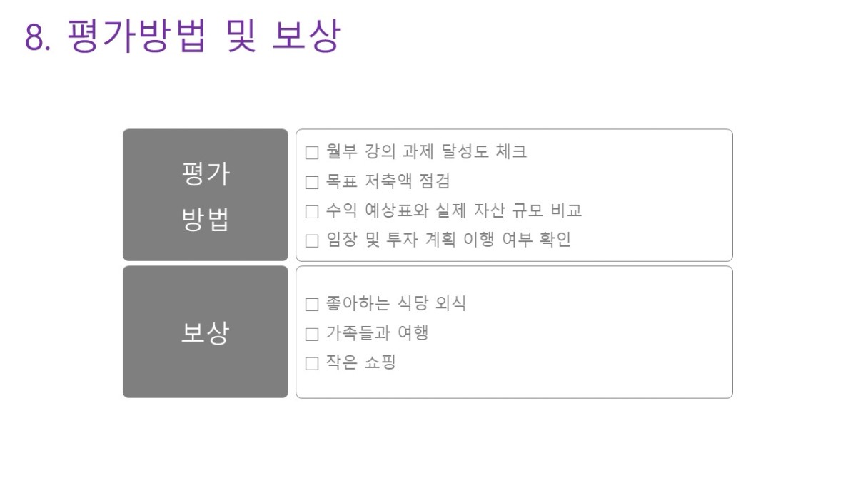Click the word 방법 in gray box
Image resolution: width=868 pixels, height=488 pixels.
pyautogui.click(x=205, y=220)
